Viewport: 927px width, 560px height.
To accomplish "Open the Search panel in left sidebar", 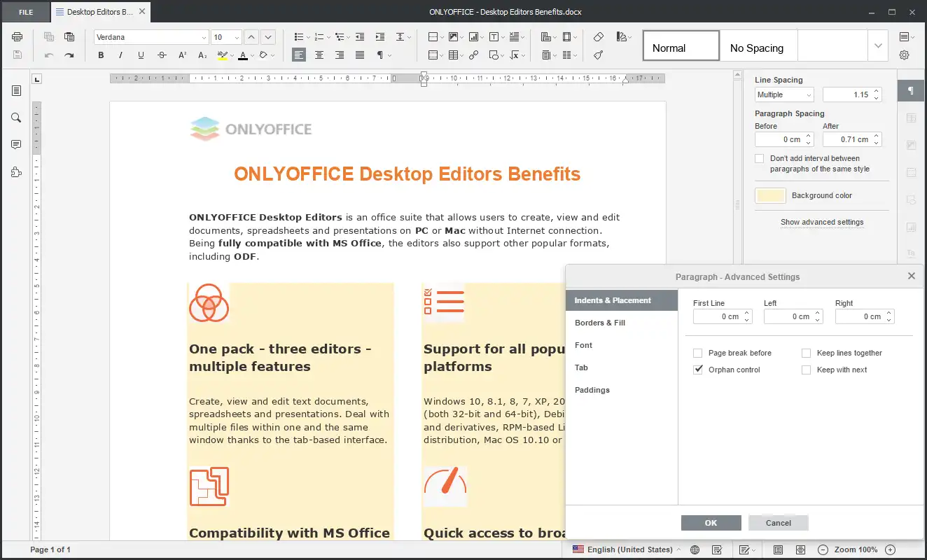I will (16, 118).
